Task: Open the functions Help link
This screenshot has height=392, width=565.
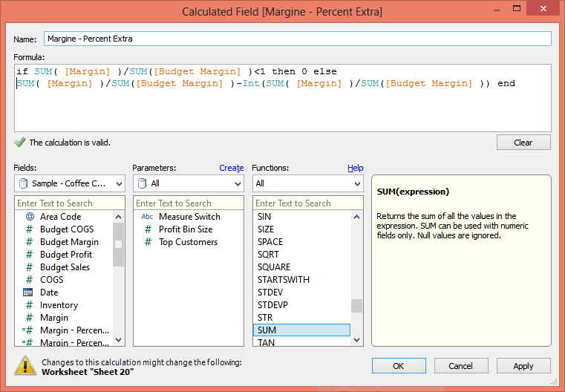Action: [356, 168]
